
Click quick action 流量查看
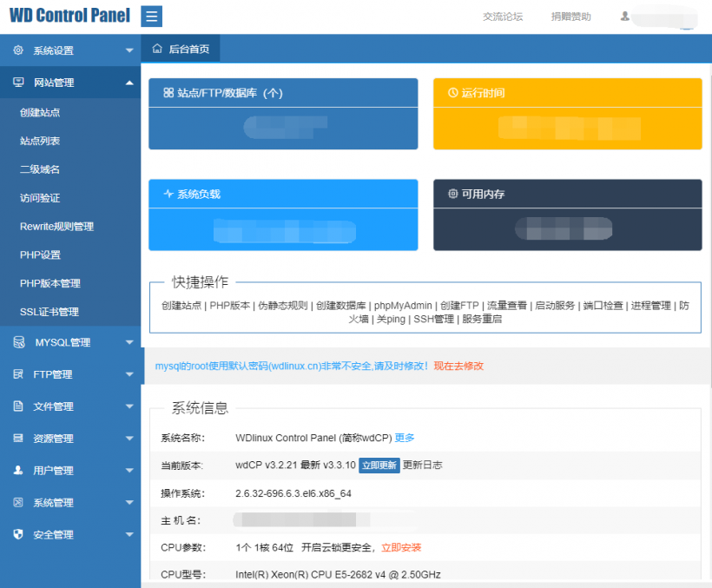507,306
